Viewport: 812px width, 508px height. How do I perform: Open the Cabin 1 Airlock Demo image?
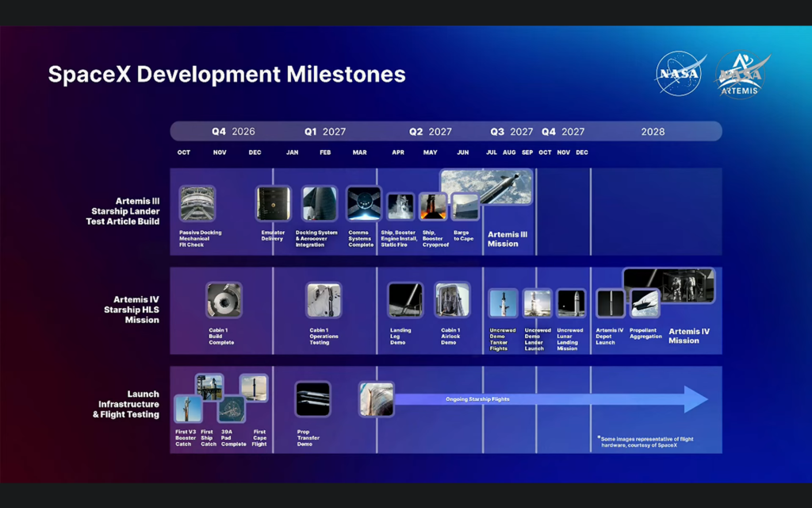(452, 299)
